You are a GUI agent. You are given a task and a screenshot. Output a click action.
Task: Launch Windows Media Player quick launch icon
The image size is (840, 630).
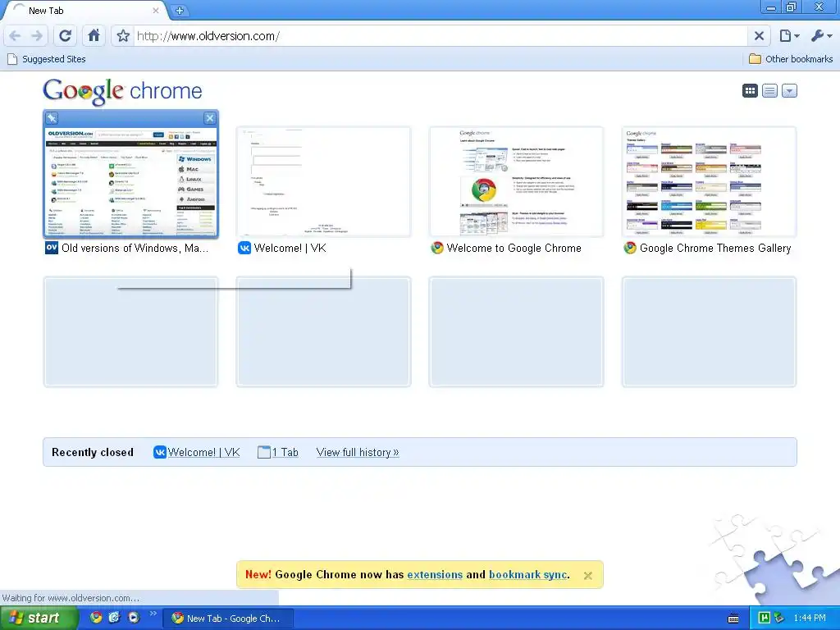tap(134, 617)
